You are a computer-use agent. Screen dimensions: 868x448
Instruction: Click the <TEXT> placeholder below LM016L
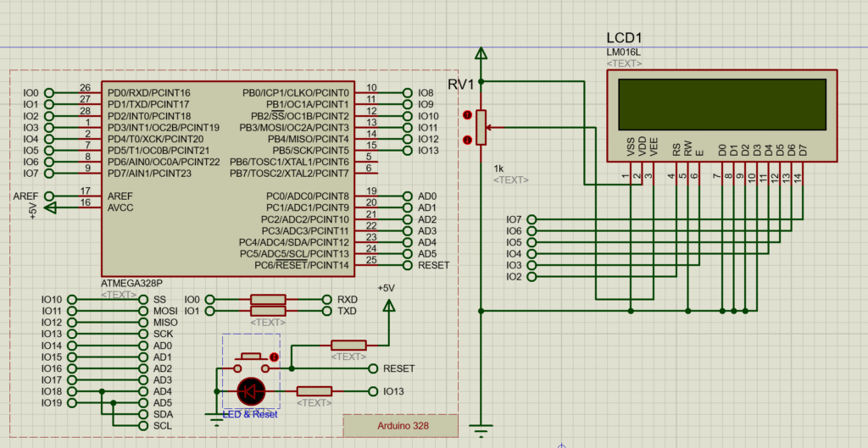click(x=625, y=64)
